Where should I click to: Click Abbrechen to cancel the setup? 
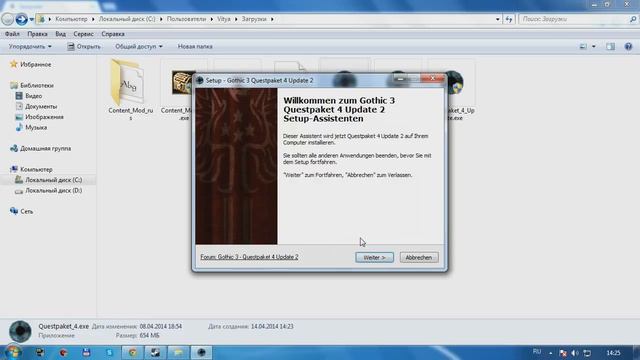tap(419, 257)
